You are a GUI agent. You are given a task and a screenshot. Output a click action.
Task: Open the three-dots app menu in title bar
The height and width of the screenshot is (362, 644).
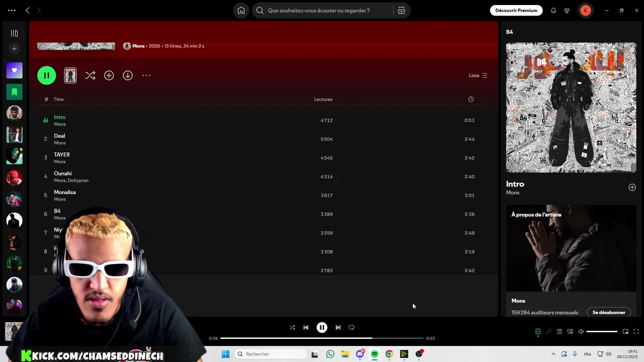[12, 10]
